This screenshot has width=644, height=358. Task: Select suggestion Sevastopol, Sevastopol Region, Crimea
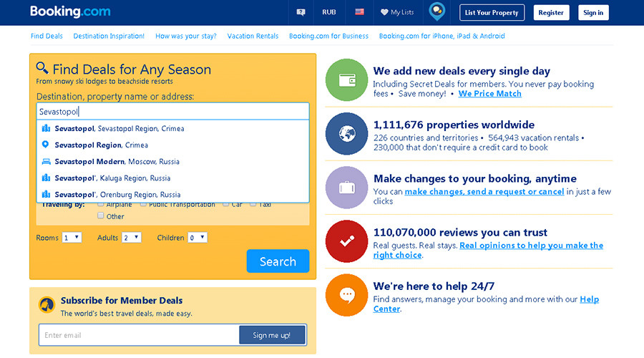[173, 129]
